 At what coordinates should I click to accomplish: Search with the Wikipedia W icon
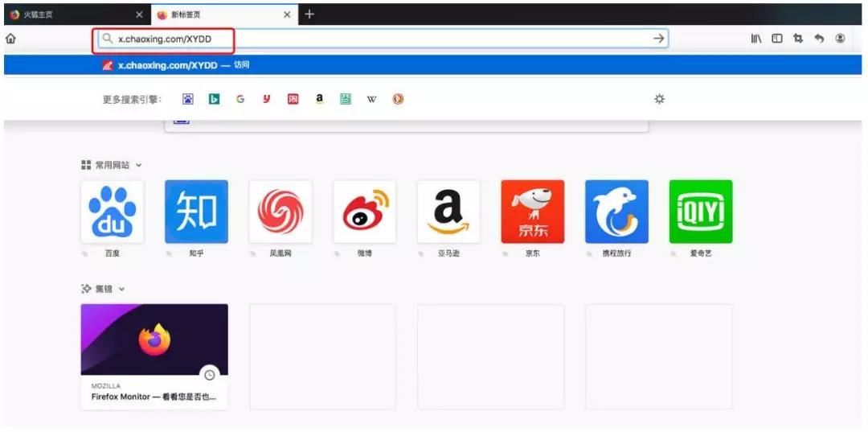pos(371,99)
